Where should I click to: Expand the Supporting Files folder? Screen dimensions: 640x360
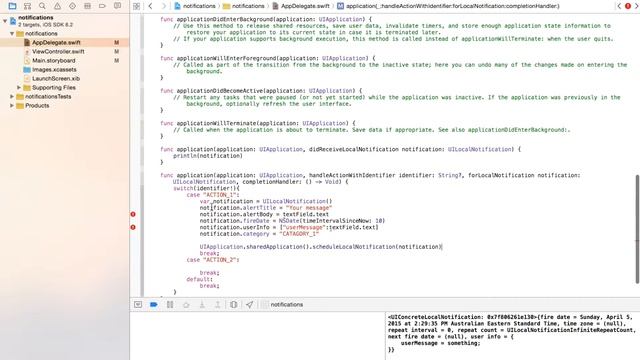[19, 87]
